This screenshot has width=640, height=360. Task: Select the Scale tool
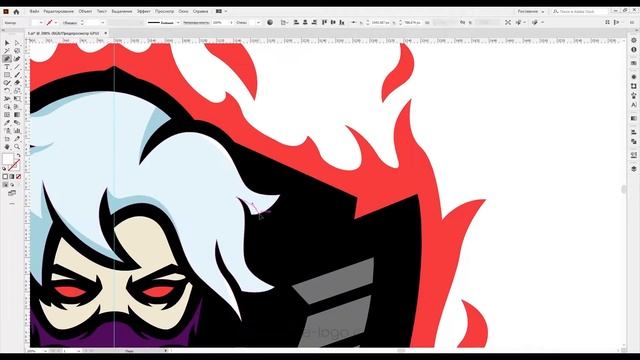click(x=17, y=91)
